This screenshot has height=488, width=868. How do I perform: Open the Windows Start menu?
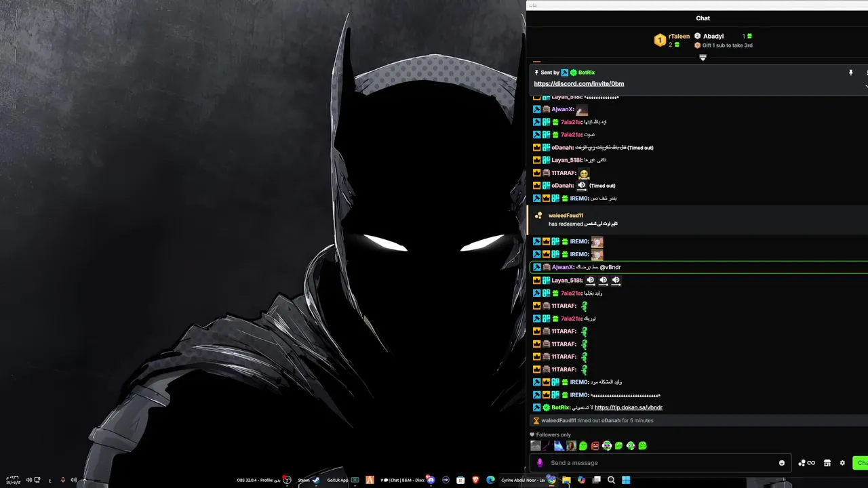click(x=626, y=480)
